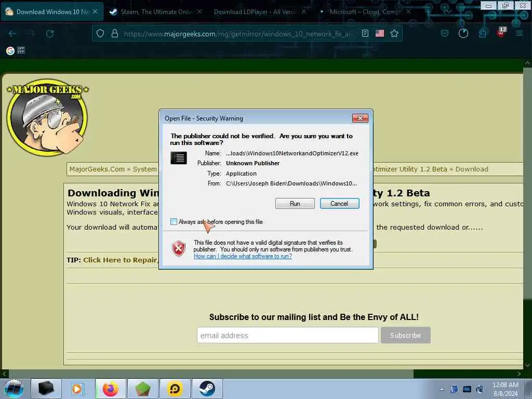This screenshot has height=399, width=532.
Task: Click the monitor display tray icon
Action: coord(467,389)
